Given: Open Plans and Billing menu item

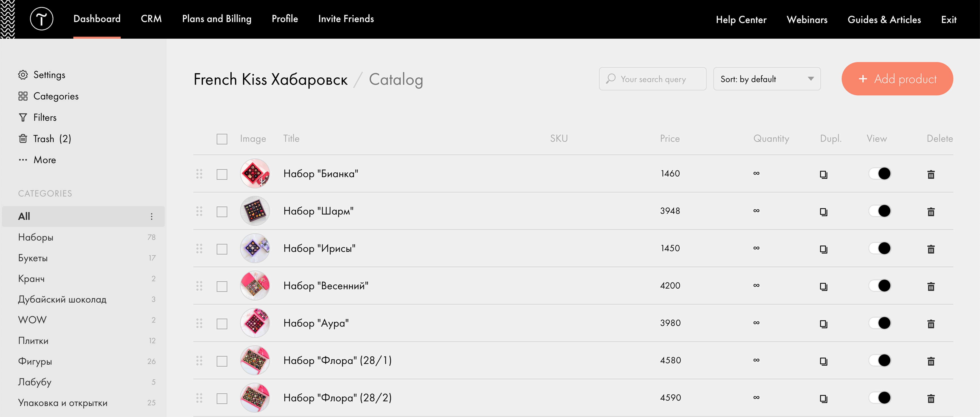Looking at the screenshot, I should pyautogui.click(x=216, y=19).
